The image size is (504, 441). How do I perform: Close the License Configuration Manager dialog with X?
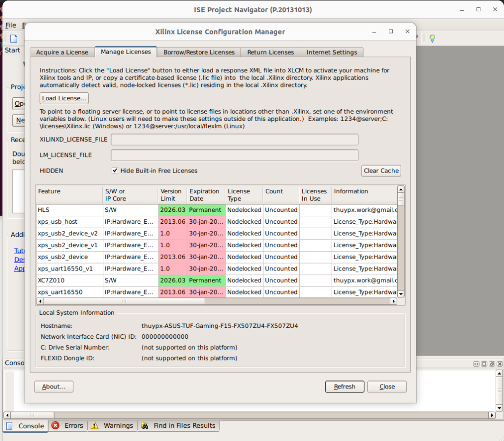pos(408,31)
